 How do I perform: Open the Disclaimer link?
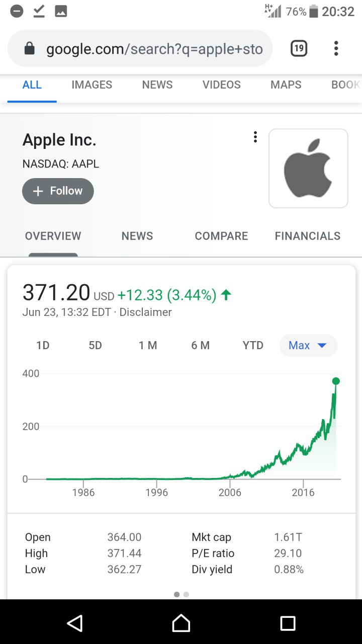pos(146,312)
